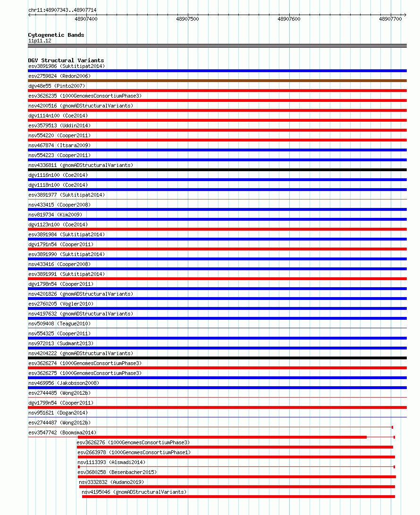Select dgv1114n100 (Coe2014) variant label
420x515 pixels.
[58, 116]
